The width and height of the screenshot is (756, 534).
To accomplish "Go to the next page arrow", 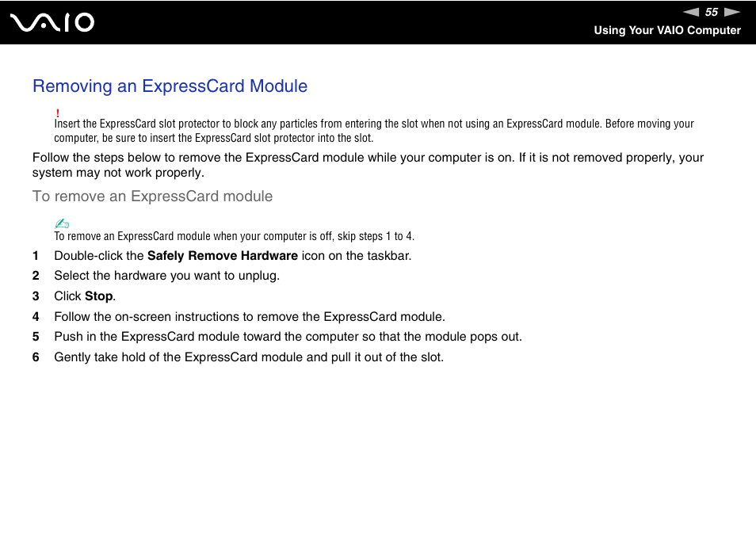I will coord(732,12).
